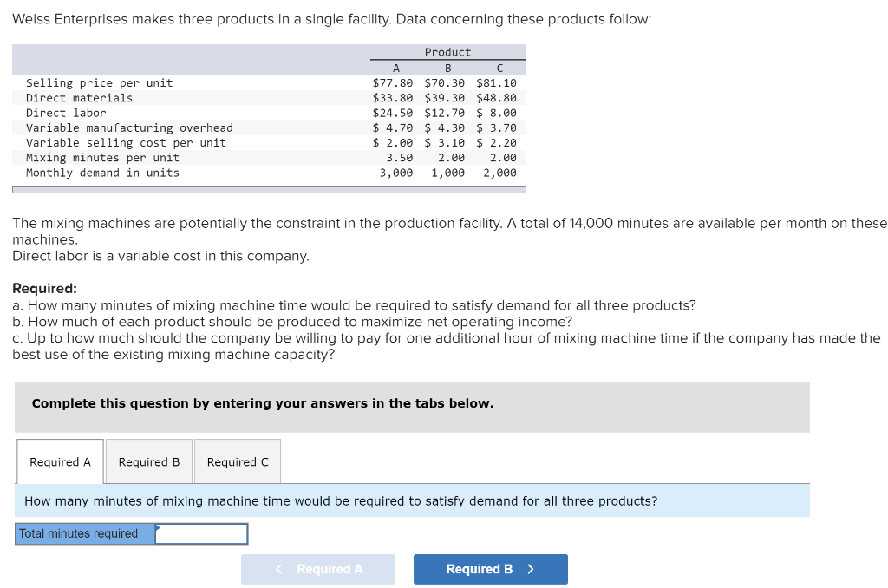888x588 pixels.
Task: Click the left chevron on Required A button
Action: [279, 569]
